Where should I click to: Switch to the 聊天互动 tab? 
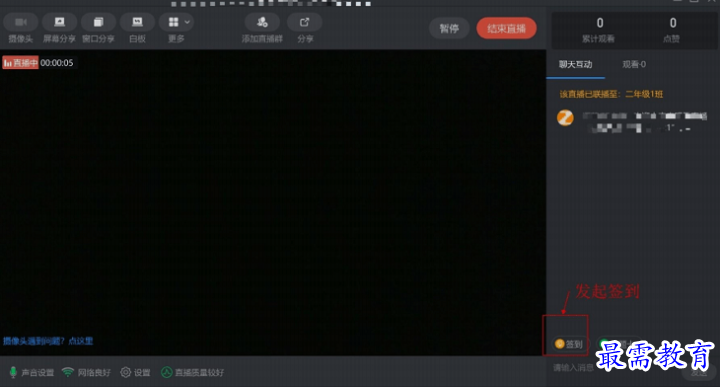(575, 64)
